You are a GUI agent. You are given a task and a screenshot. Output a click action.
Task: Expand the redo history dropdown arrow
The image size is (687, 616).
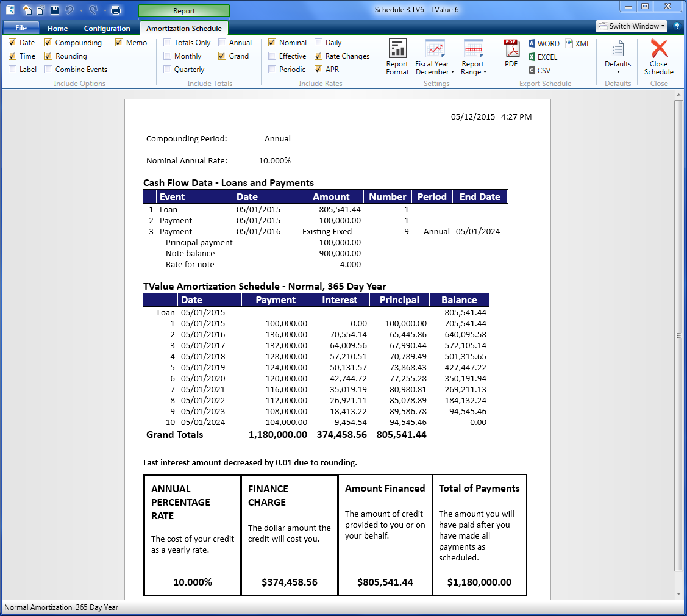105,10
